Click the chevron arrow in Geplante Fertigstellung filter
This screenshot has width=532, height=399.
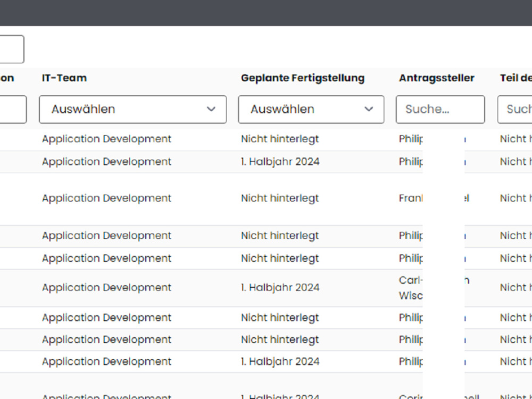click(x=369, y=109)
